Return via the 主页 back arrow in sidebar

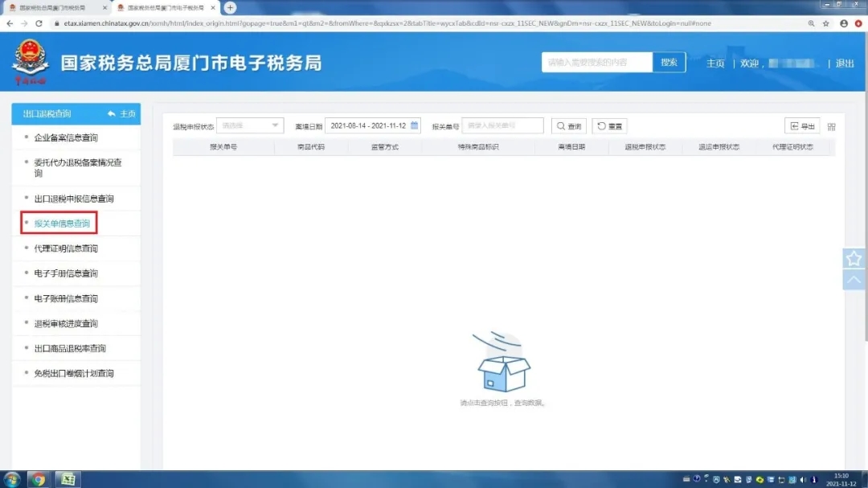[x=121, y=114]
